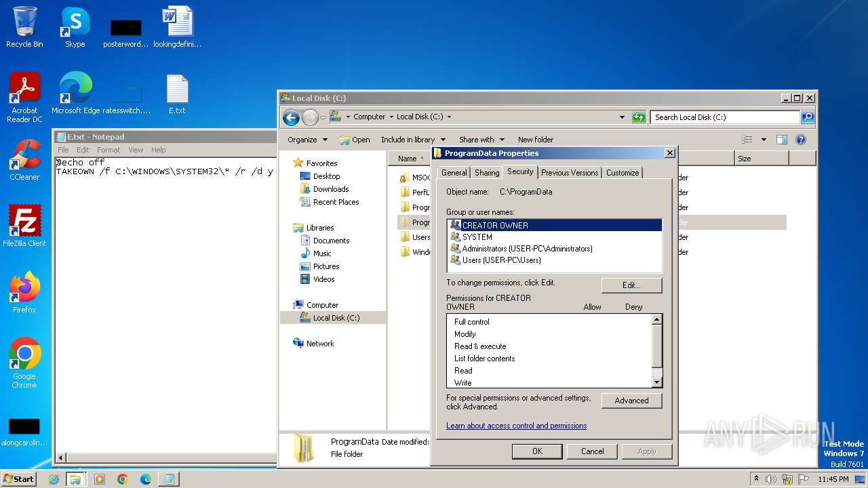This screenshot has width=868, height=488.
Task: Open the Notepad Edit menu
Action: pos(83,150)
